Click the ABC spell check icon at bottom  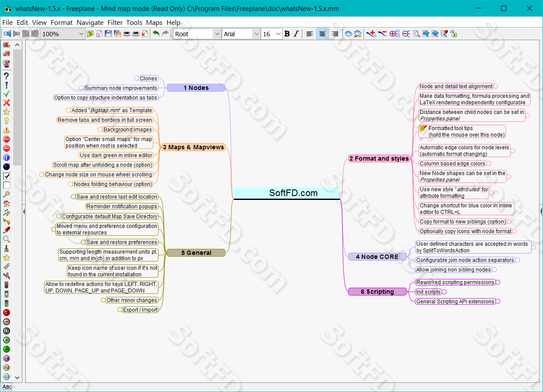[x=7, y=387]
